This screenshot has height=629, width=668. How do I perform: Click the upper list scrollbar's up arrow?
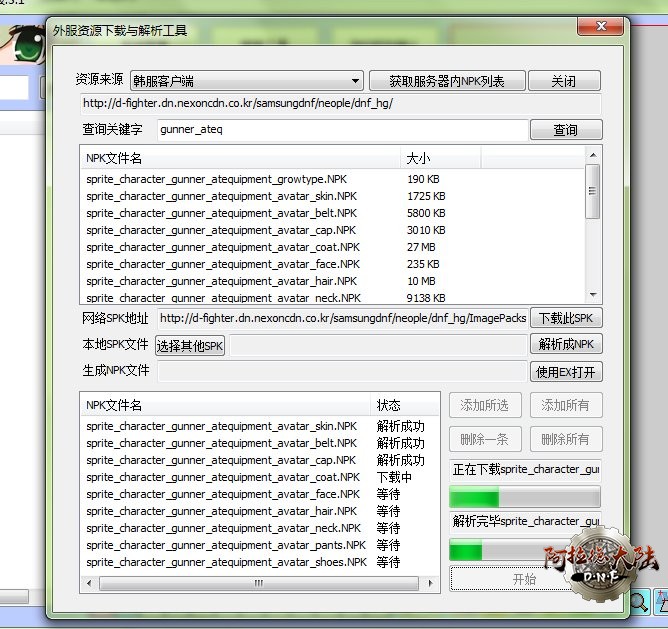(x=593, y=156)
